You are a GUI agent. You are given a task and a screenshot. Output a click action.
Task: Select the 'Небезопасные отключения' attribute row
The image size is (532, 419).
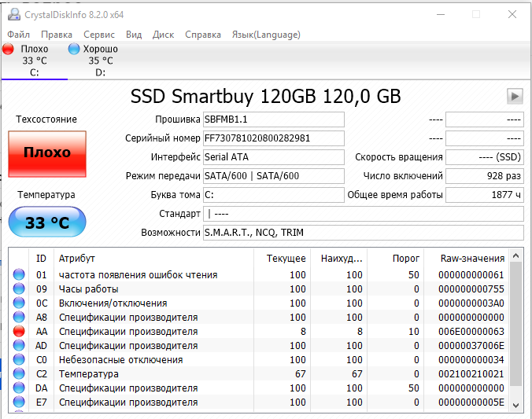click(x=259, y=360)
